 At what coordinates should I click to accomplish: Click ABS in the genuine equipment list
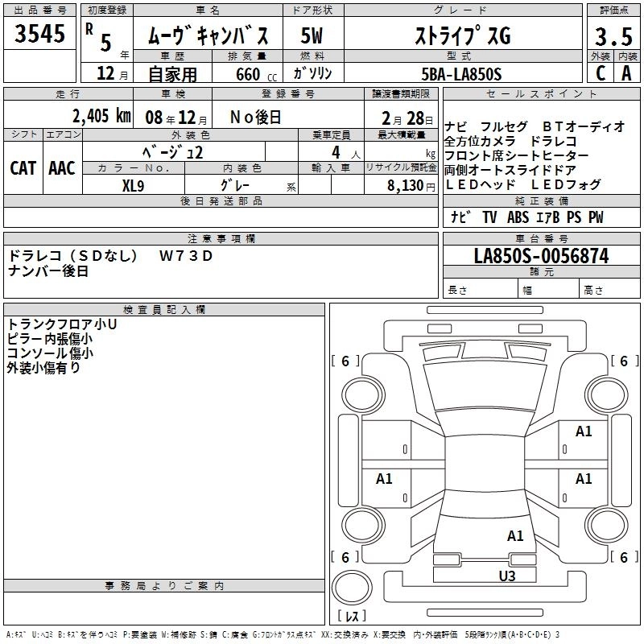pos(518,217)
